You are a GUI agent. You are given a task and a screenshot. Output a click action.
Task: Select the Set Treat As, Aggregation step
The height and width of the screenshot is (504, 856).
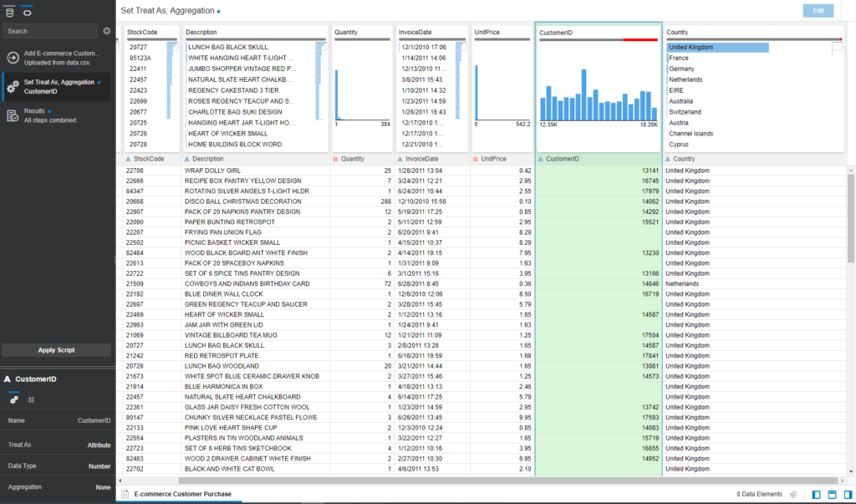[57, 87]
